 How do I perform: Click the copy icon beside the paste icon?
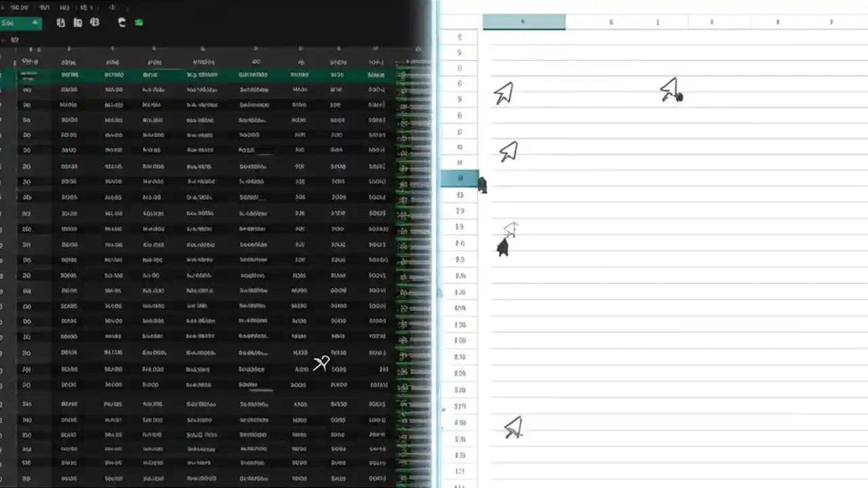pos(78,22)
